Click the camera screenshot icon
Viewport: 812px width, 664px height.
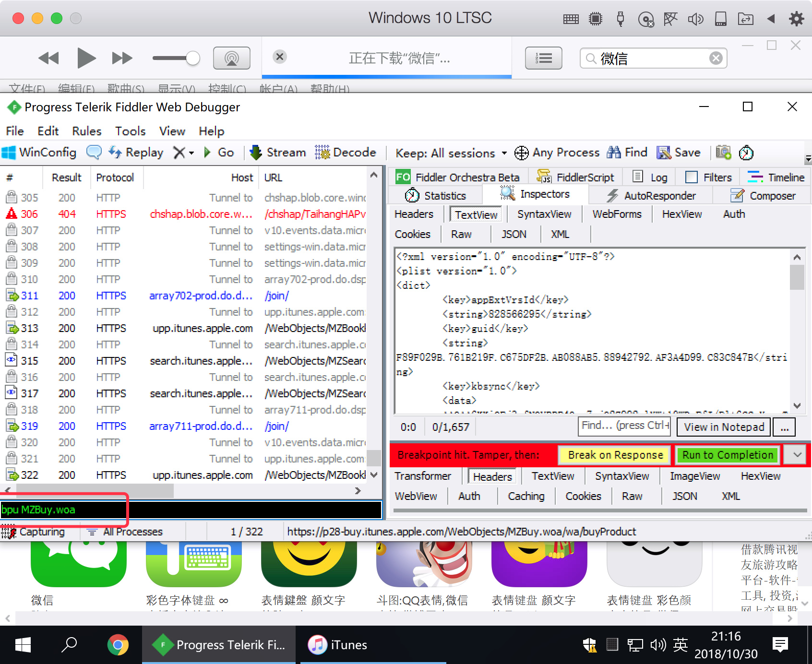pos(723,153)
